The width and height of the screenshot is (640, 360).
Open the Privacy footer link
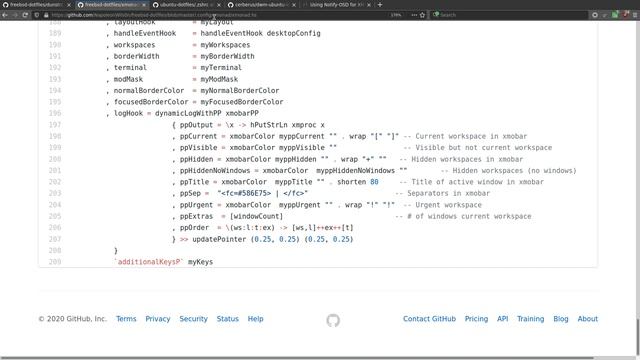pos(158,319)
